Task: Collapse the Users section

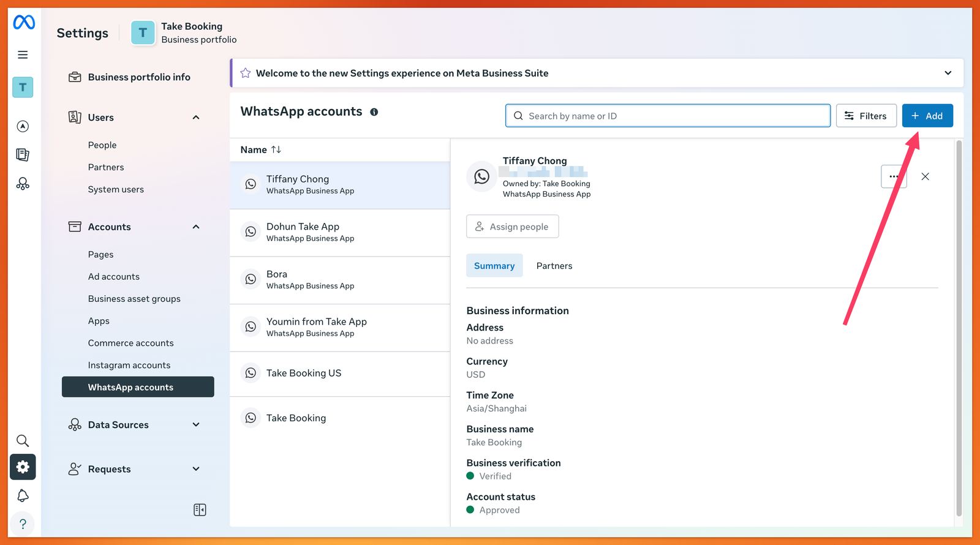Action: 196,118
